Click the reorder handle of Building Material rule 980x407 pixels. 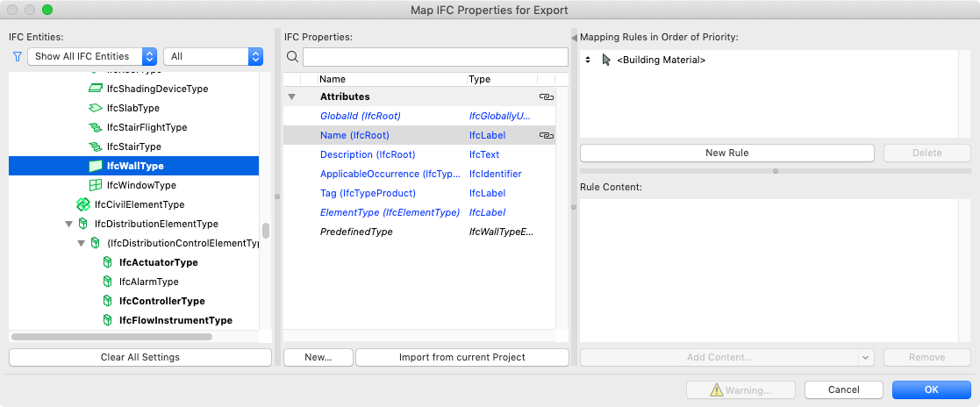pos(588,61)
